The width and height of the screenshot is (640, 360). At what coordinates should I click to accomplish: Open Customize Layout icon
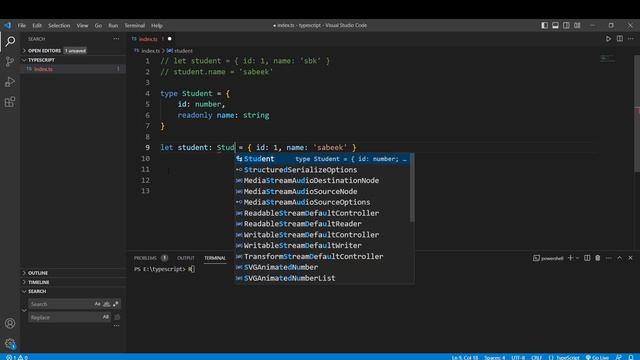click(x=578, y=25)
